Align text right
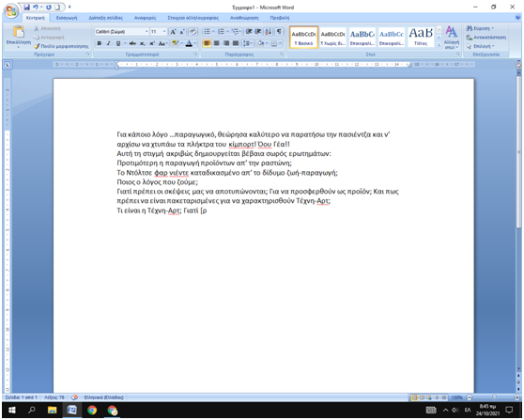The width and height of the screenshot is (524, 420). click(x=226, y=43)
